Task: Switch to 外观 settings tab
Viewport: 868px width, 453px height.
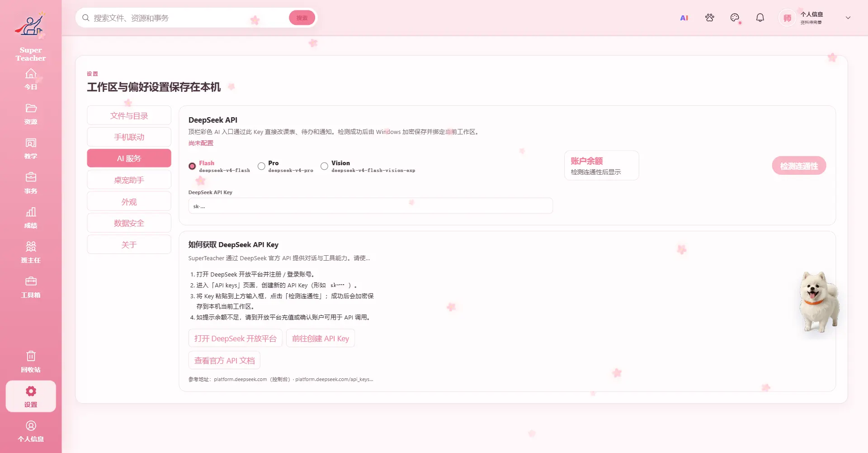Action: point(129,201)
